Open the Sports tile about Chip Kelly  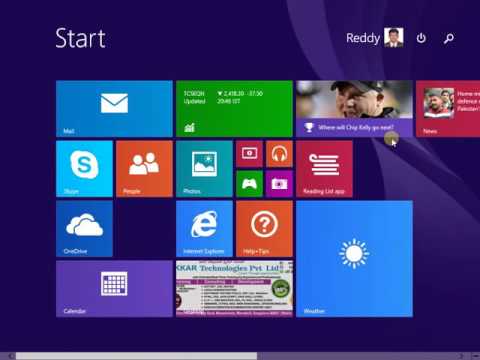tap(354, 109)
